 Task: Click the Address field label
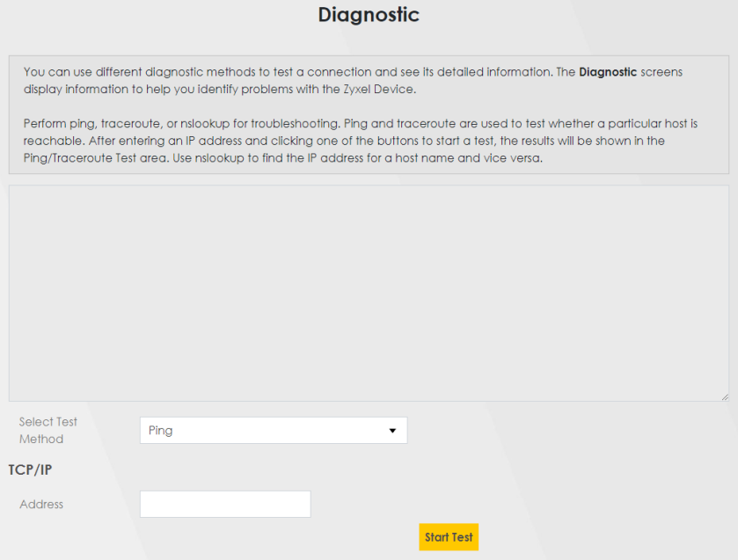pyautogui.click(x=41, y=504)
